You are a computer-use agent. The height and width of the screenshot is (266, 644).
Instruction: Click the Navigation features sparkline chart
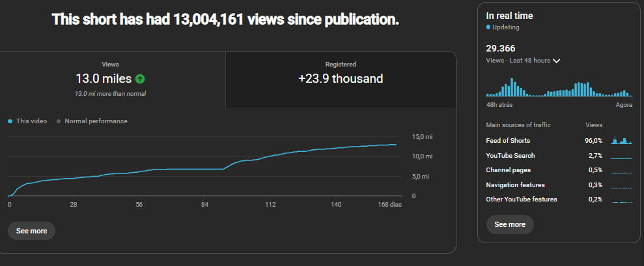pyautogui.click(x=621, y=188)
